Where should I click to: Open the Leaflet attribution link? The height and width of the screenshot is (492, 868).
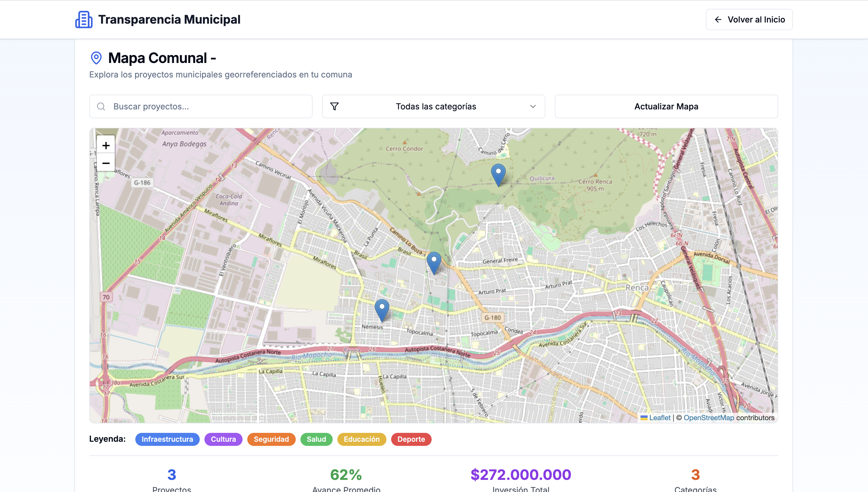[659, 418]
